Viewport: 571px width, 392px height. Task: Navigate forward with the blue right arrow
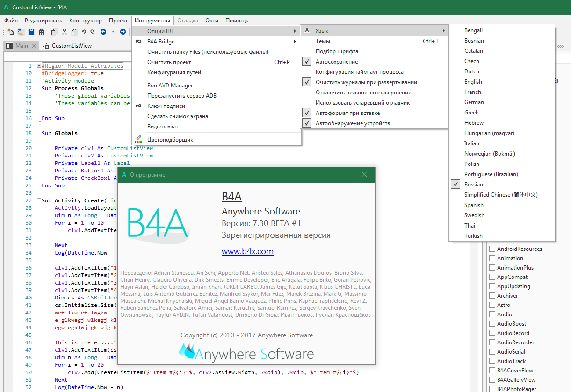pos(123,32)
